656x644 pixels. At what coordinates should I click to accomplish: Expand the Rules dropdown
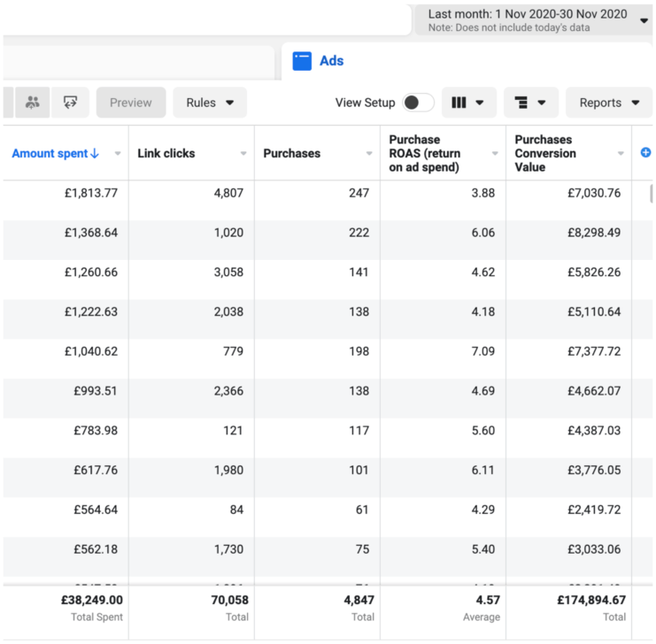click(210, 103)
